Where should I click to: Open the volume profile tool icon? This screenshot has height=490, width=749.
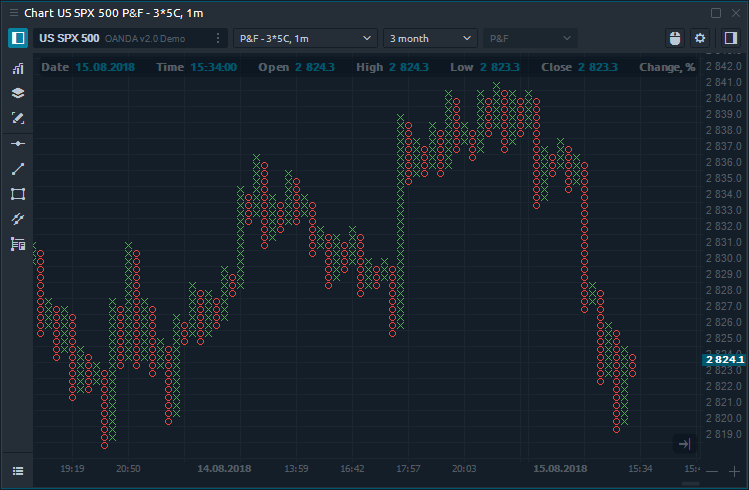point(18,244)
